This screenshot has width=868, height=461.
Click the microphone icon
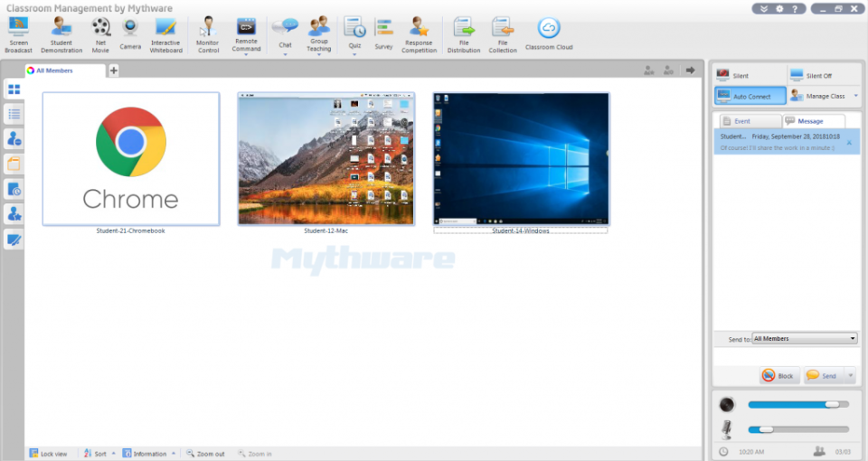726,429
